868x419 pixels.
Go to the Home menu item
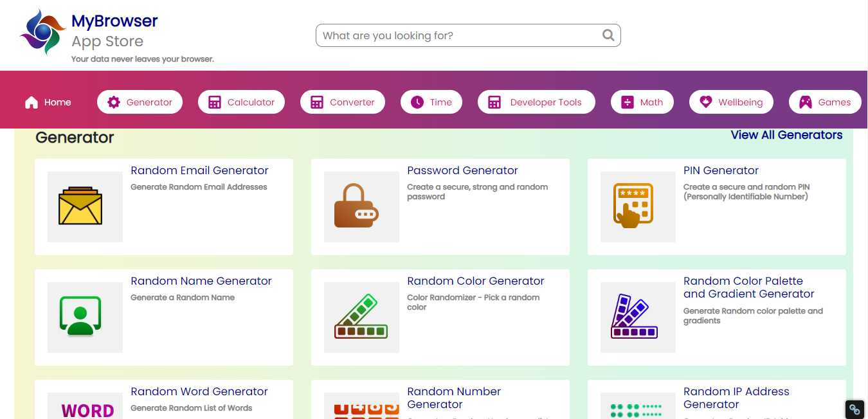48,102
